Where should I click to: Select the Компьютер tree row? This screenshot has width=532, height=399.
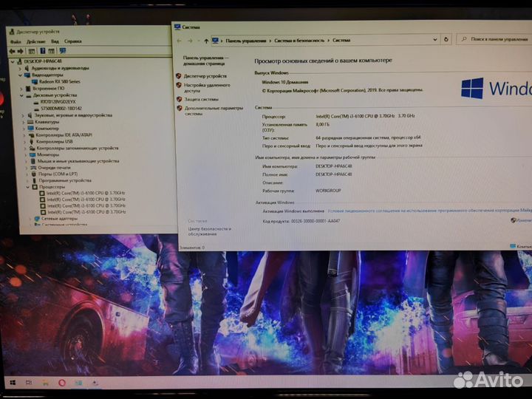47,129
